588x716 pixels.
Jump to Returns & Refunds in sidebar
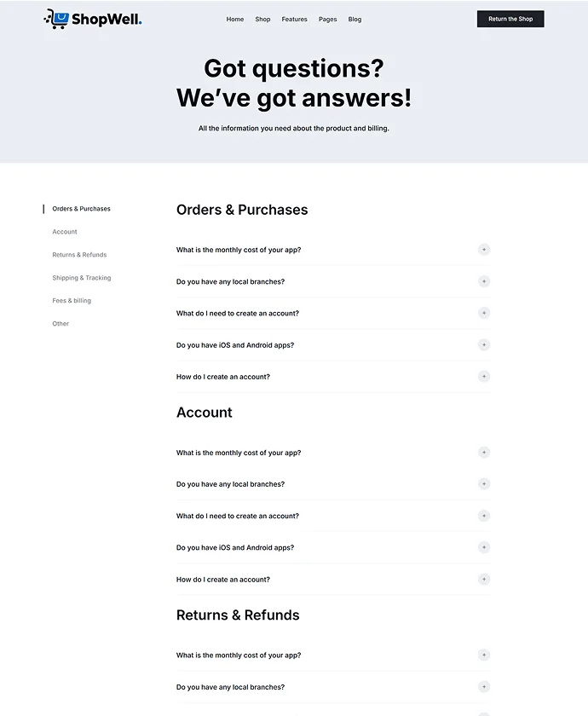79,255
